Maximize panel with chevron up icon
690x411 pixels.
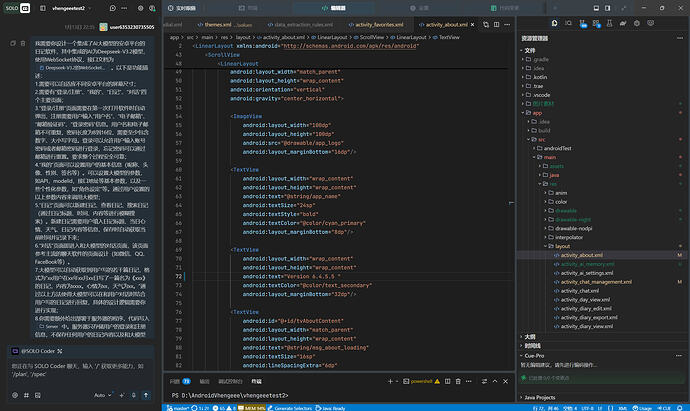coord(495,382)
